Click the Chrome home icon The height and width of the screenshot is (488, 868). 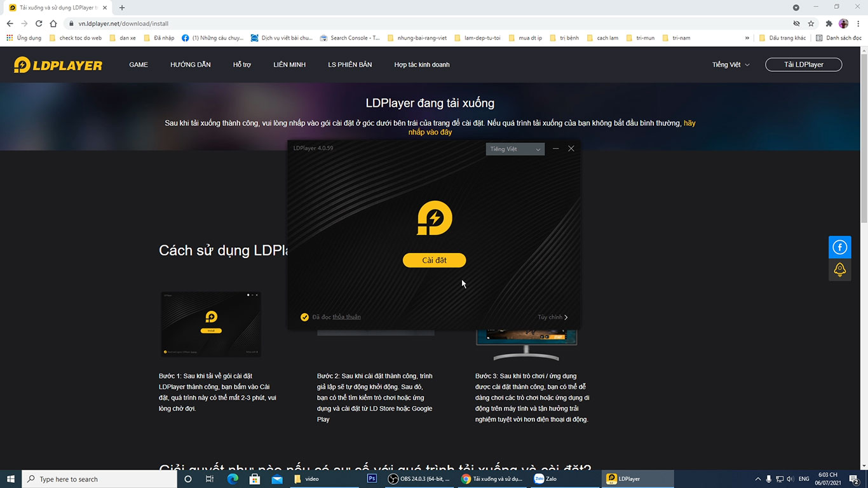[53, 24]
